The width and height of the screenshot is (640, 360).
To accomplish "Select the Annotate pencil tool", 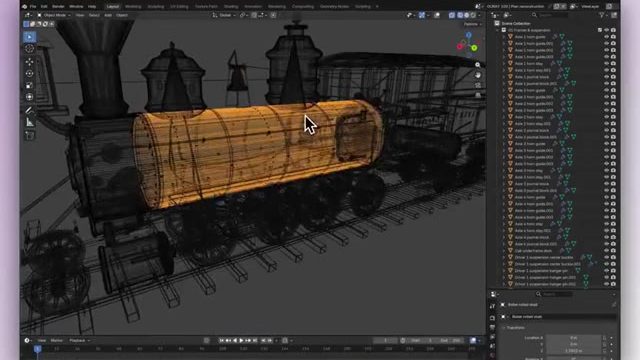I will 30,110.
